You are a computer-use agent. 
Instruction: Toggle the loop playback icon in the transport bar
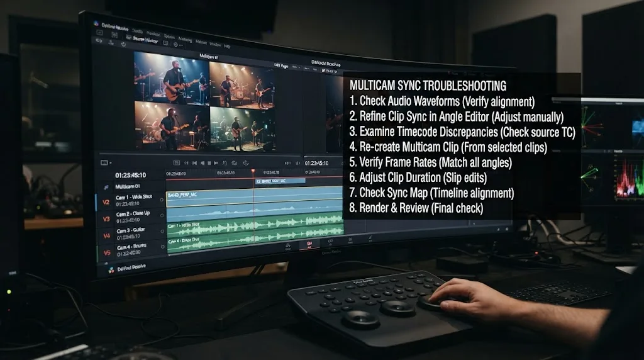pos(246,163)
